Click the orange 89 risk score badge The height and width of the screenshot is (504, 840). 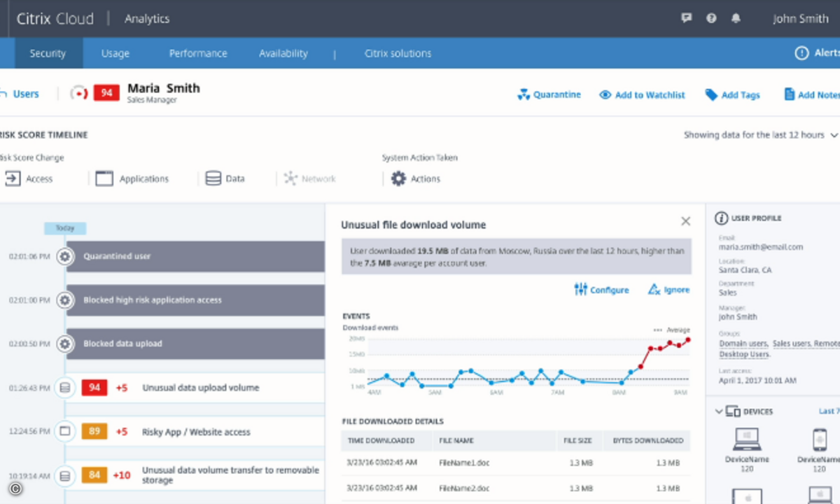[94, 431]
